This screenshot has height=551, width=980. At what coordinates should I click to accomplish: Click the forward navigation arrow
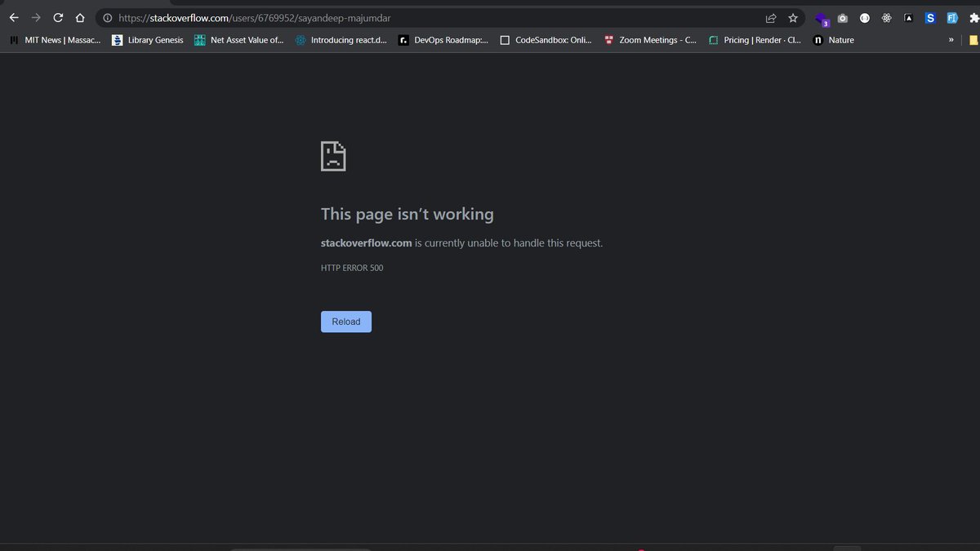coord(36,18)
